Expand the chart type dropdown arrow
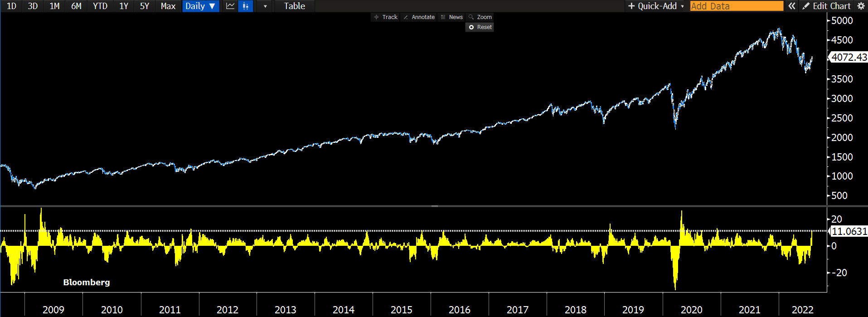Viewport: 868px width, 317px height. click(x=265, y=6)
